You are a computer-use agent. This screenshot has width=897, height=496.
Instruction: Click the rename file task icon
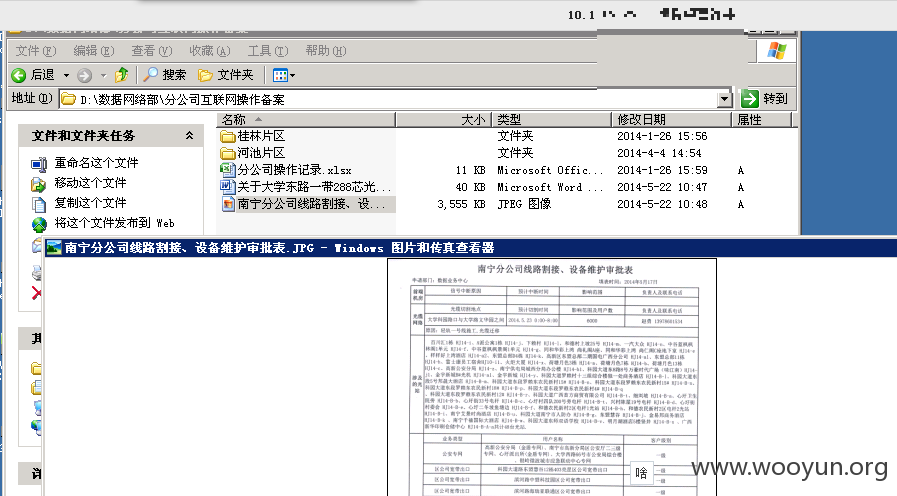tap(39, 165)
